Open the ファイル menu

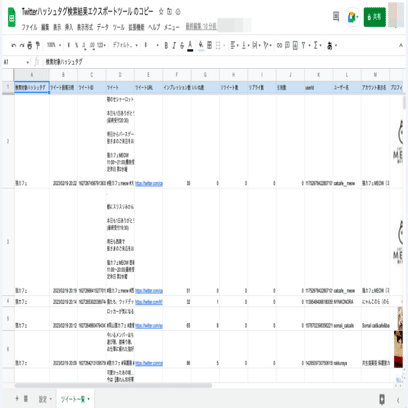click(x=29, y=27)
